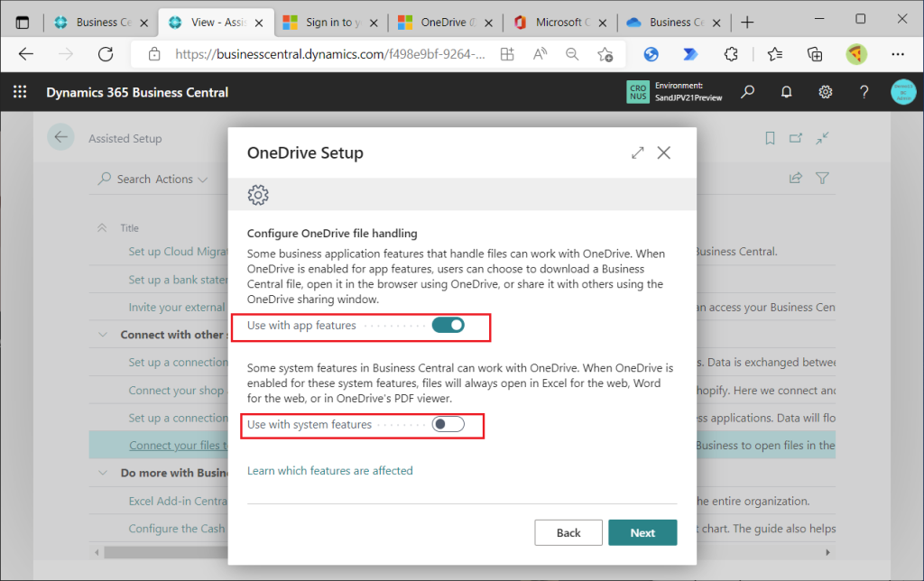Open Invite your external accountant entry

coord(177,307)
